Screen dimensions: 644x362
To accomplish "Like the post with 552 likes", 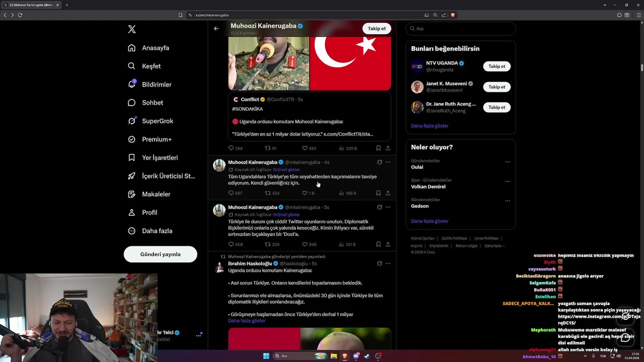I will [x=308, y=148].
